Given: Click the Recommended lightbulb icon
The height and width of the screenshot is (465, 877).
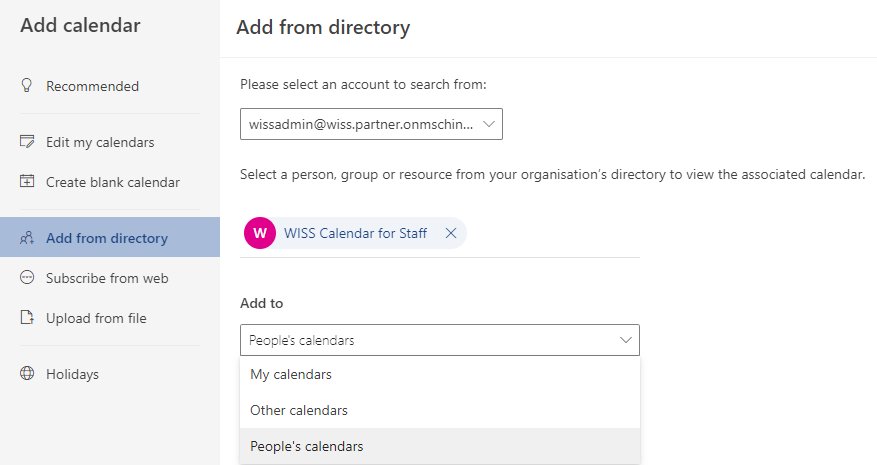Looking at the screenshot, I should point(26,85).
